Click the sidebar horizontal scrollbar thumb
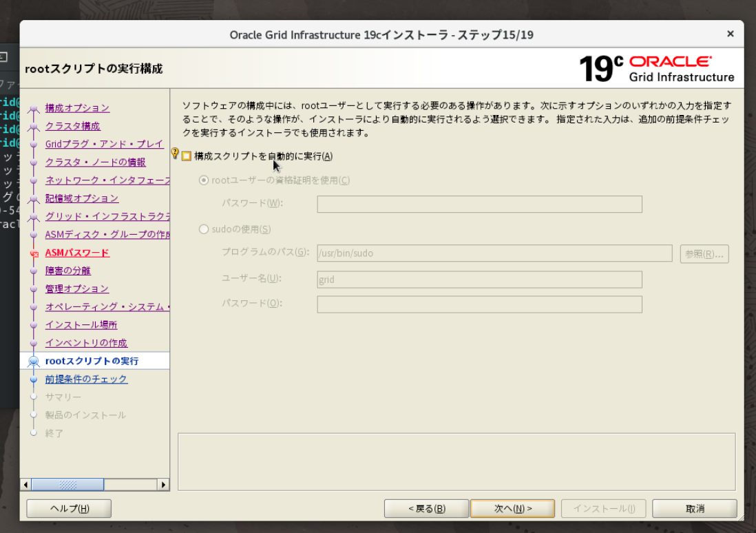Viewport: 756px width, 533px height. click(67, 484)
